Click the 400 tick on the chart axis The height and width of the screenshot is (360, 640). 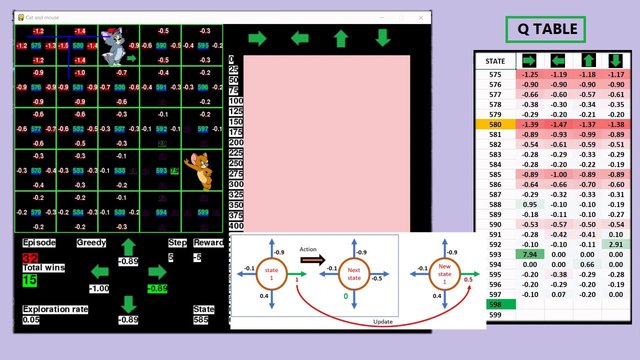236,226
